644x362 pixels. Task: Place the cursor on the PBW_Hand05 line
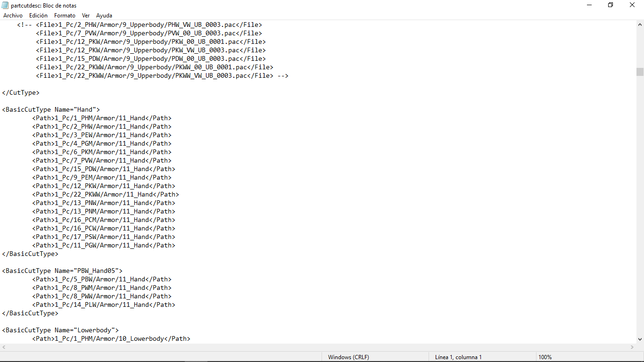(x=62, y=271)
